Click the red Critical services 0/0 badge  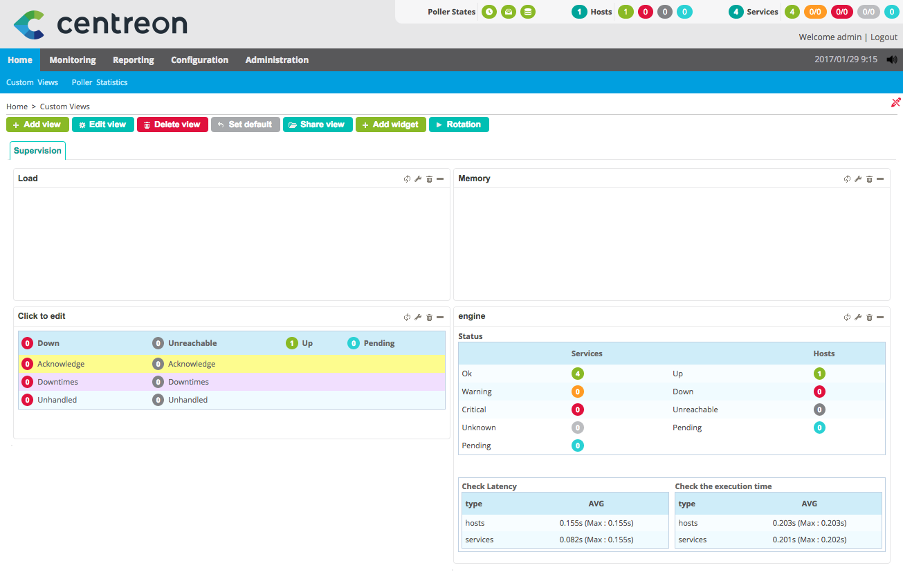coord(841,12)
